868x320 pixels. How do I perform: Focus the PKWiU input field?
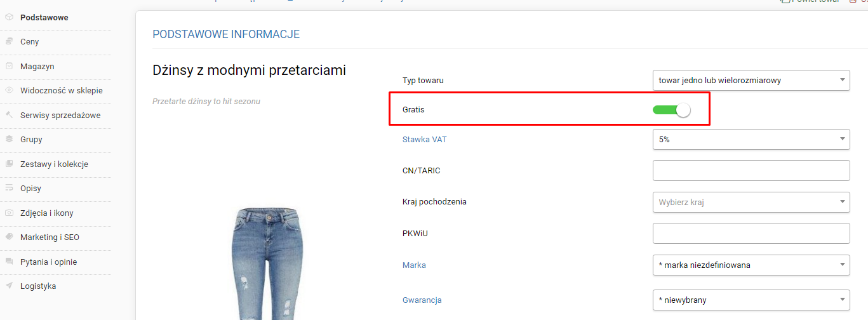point(751,233)
